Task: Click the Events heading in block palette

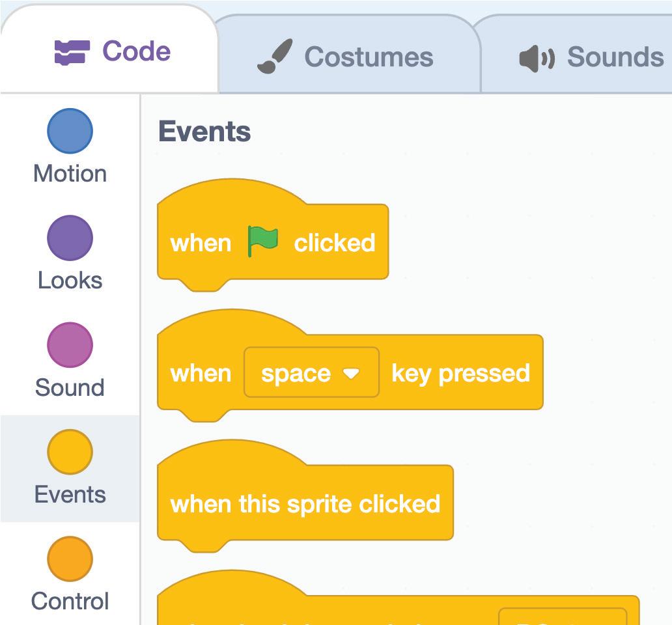Action: 204,132
